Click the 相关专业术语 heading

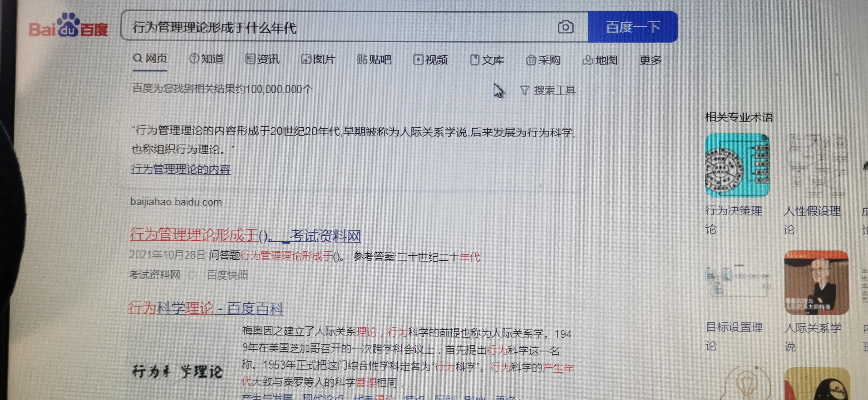739,117
